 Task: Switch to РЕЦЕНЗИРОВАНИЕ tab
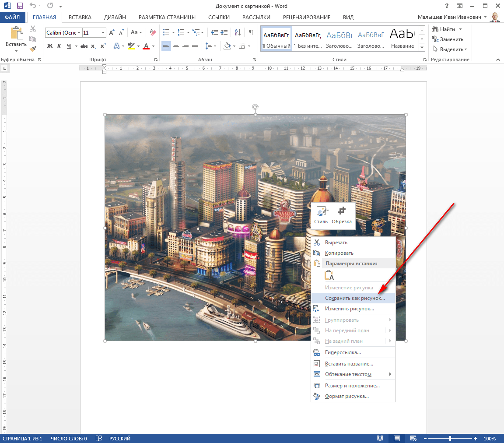click(x=307, y=18)
